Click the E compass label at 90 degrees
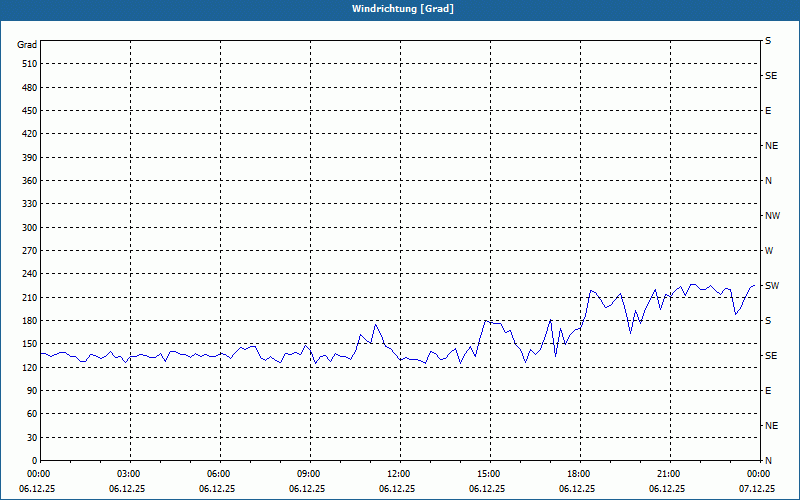 click(x=768, y=391)
